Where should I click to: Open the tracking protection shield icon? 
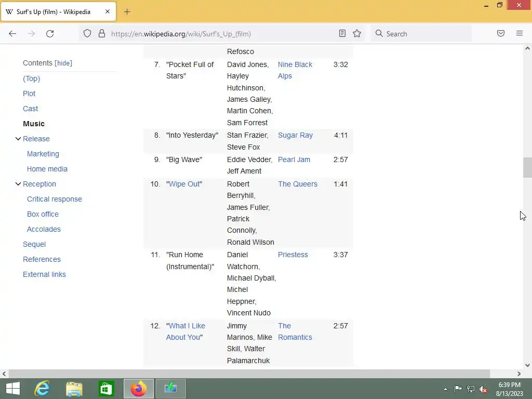[x=87, y=34]
